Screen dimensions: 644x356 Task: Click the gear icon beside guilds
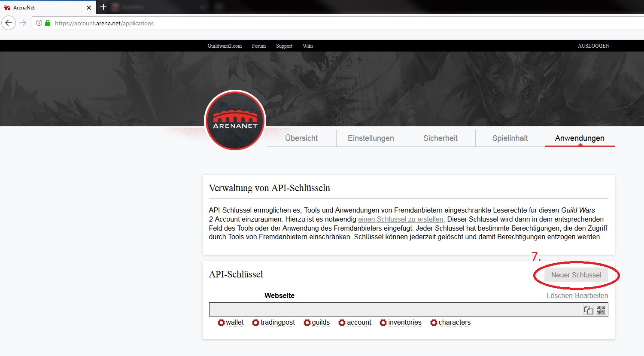point(307,323)
